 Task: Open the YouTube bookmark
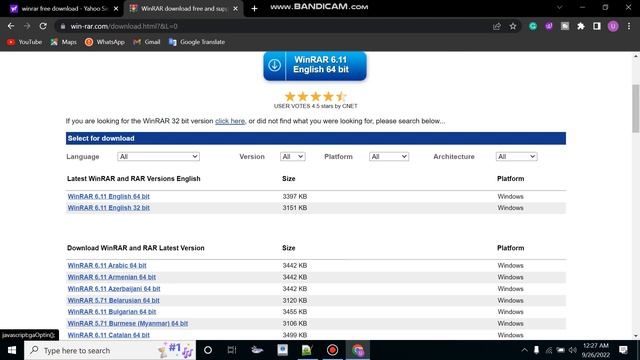click(x=24, y=42)
